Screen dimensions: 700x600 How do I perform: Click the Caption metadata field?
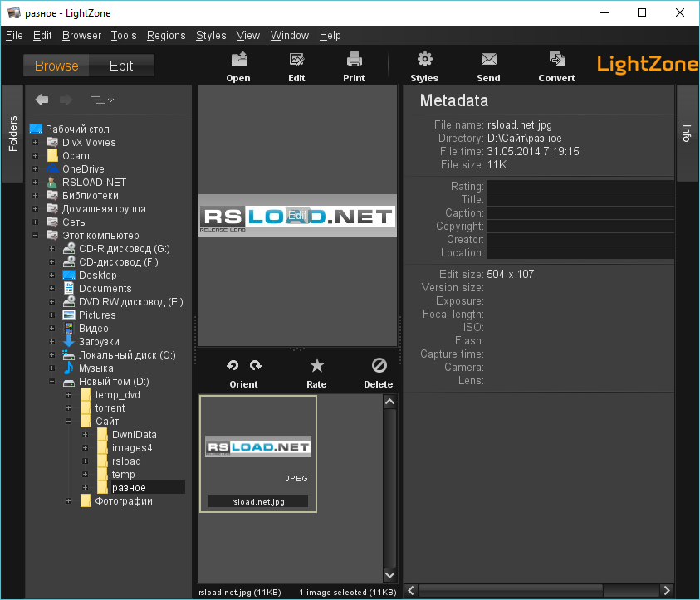580,212
